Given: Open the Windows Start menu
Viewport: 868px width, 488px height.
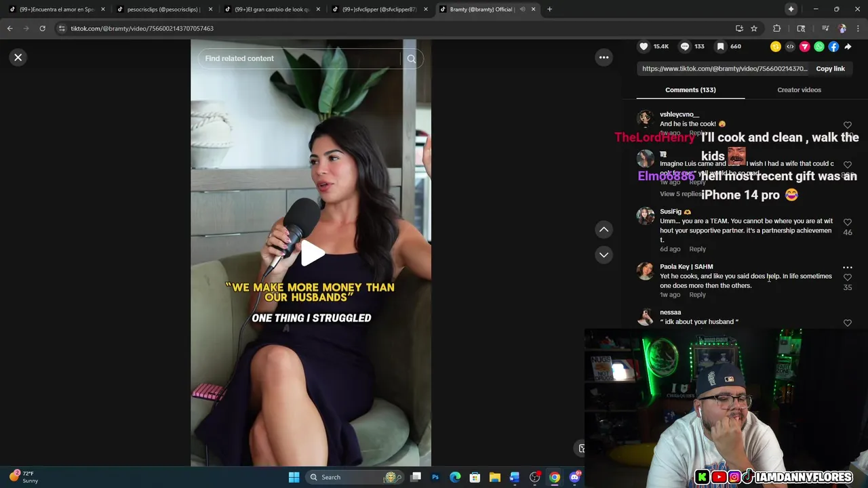Looking at the screenshot, I should coord(294,477).
